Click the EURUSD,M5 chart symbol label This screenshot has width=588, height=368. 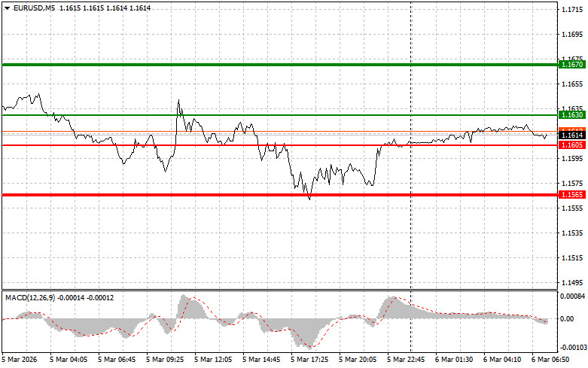coord(34,8)
